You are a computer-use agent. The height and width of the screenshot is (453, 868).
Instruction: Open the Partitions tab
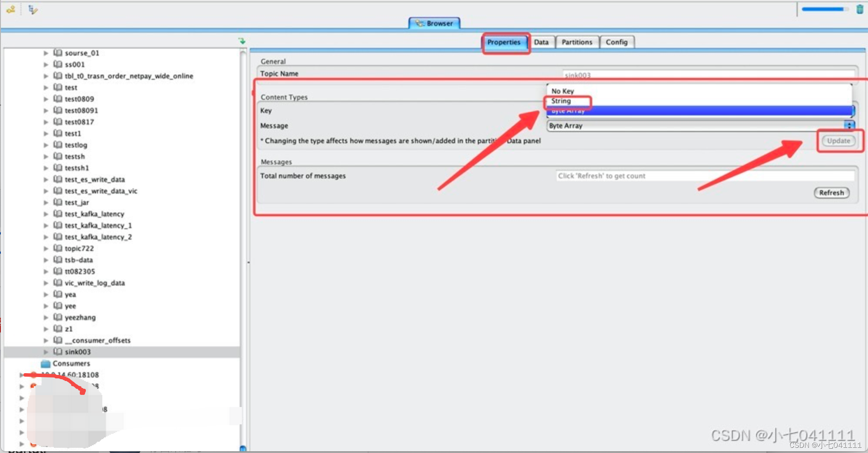(x=577, y=43)
